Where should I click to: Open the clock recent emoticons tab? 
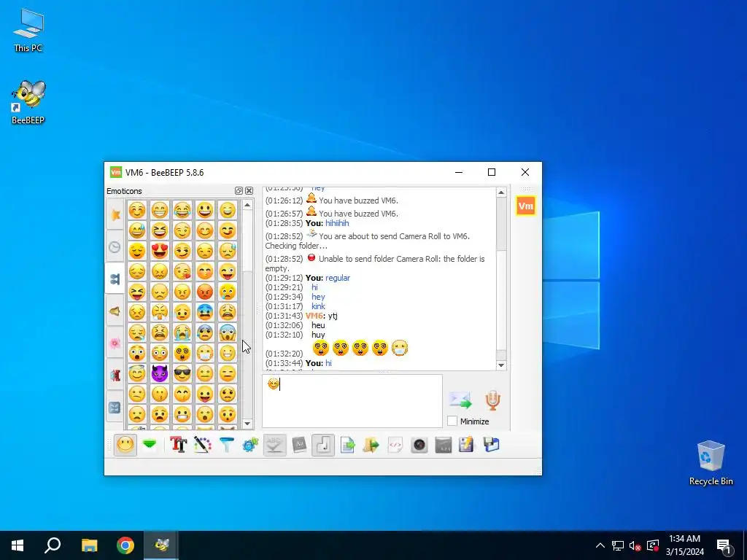[115, 246]
